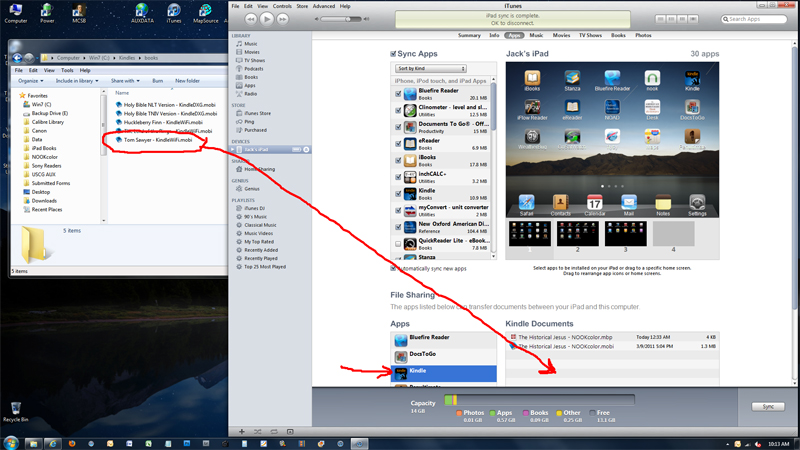Click the DocsToGo icon on iPad preview
Screen dimensions: 800x450
pyautogui.click(x=692, y=107)
